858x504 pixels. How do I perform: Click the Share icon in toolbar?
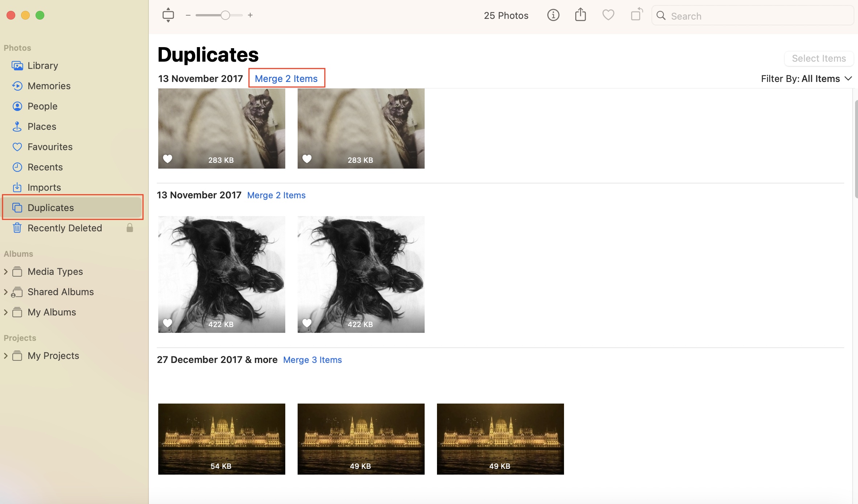coord(581,15)
